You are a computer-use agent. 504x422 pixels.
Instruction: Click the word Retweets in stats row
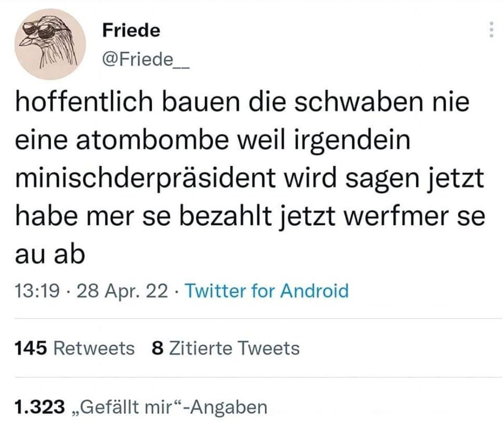(94, 348)
